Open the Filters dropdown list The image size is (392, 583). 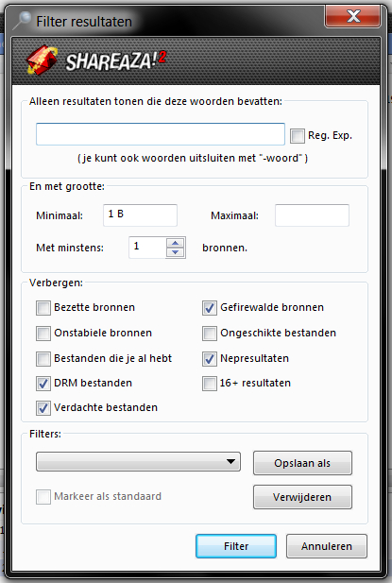pos(138,462)
